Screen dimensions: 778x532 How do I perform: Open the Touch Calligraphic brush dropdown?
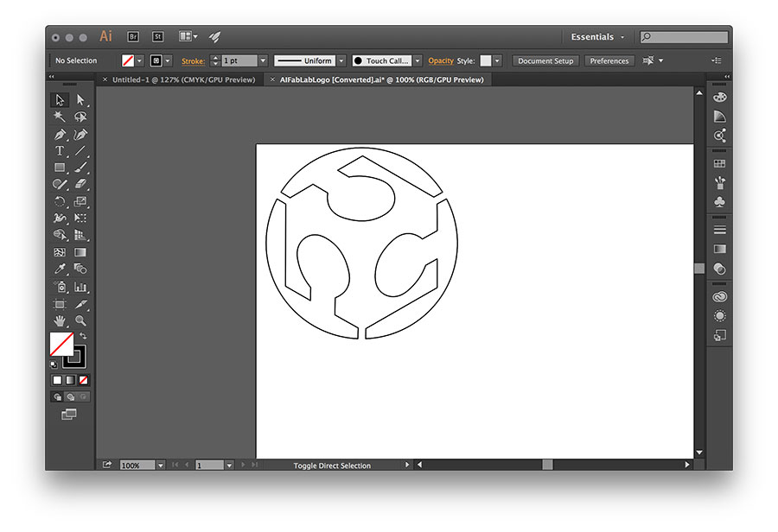[x=418, y=60]
